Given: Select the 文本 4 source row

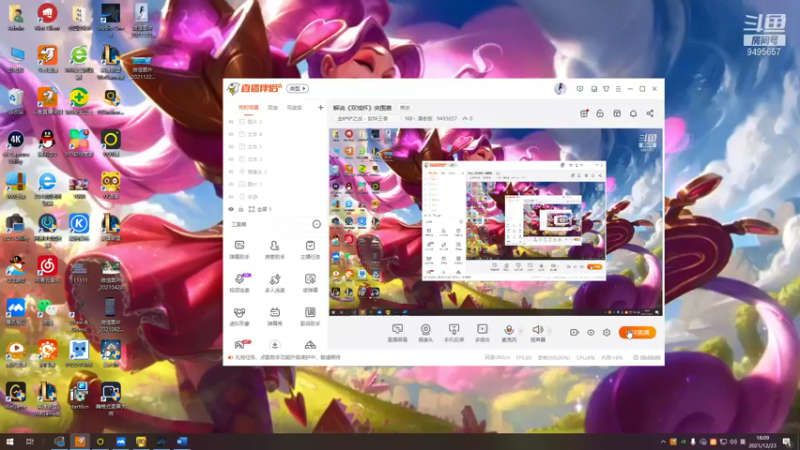Looking at the screenshot, I should (x=274, y=134).
